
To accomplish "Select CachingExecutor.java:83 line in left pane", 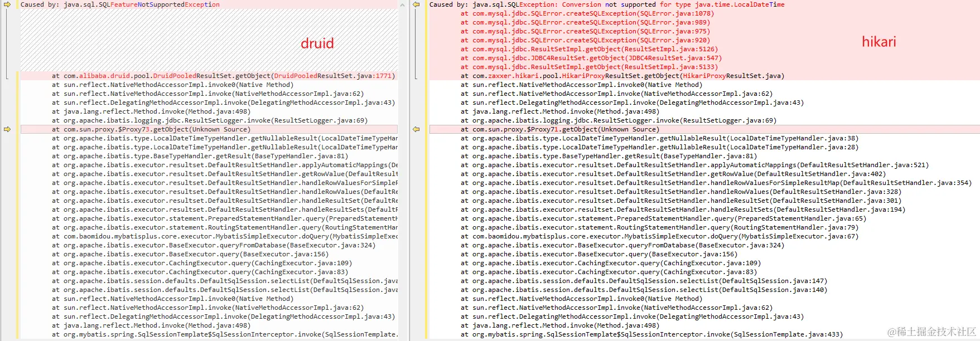I will (x=200, y=272).
